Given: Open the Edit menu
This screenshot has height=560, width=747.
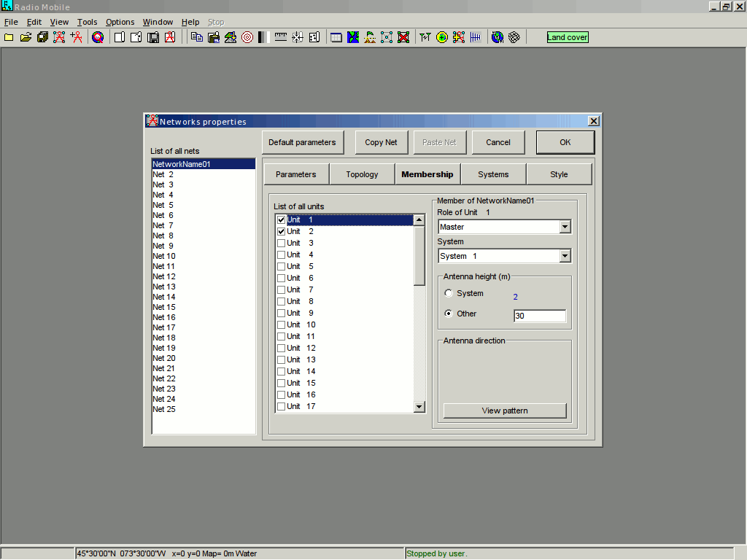Looking at the screenshot, I should click(34, 22).
